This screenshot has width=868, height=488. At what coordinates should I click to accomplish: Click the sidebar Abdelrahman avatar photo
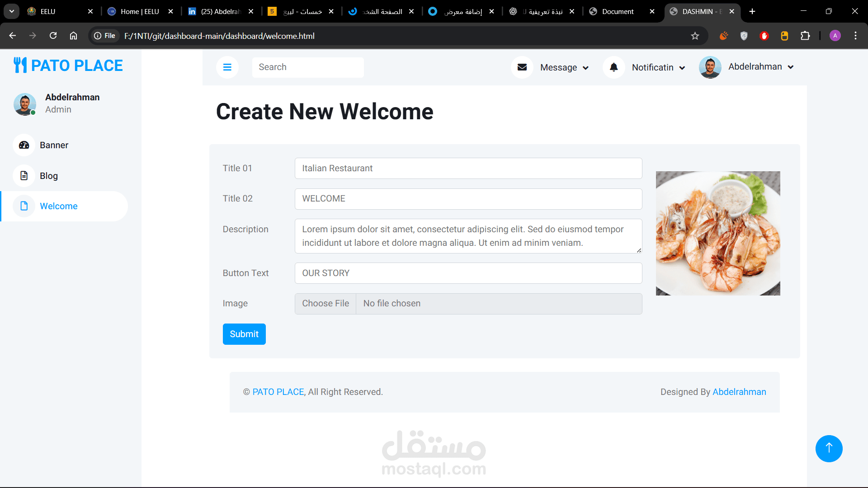24,104
